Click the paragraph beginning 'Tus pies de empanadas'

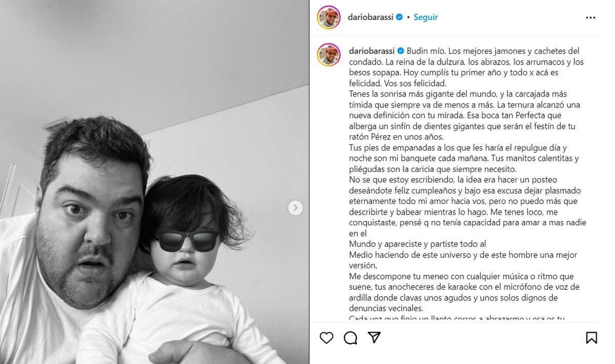464,158
